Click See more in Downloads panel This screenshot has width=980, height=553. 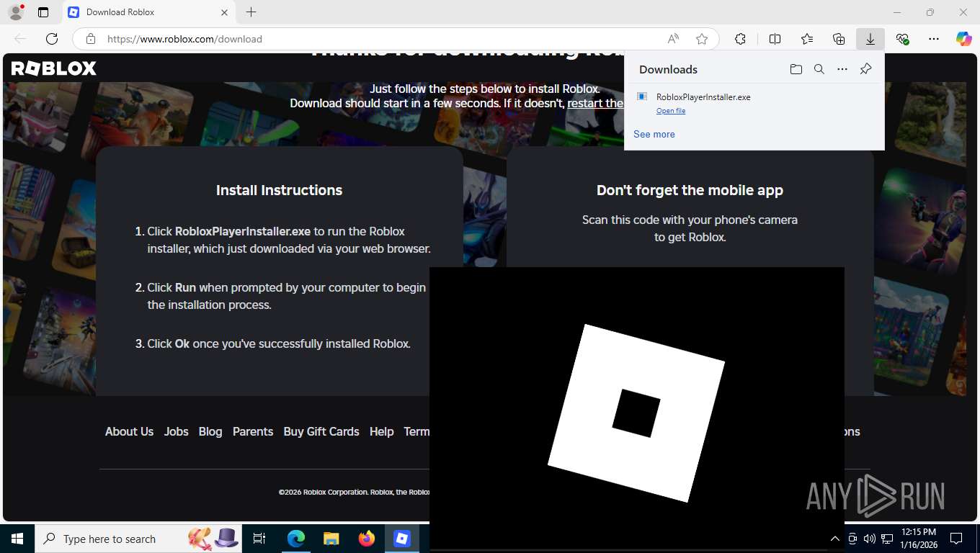pos(654,134)
